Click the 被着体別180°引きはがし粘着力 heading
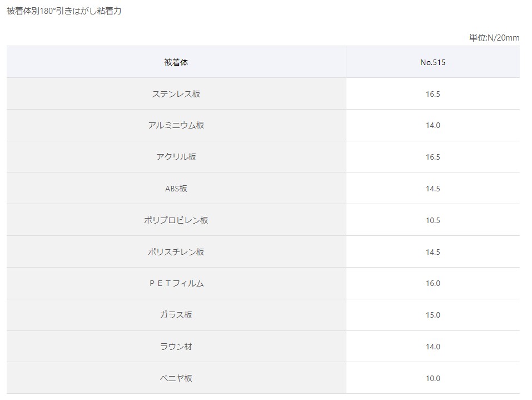Viewport: 532px width, 400px height. (x=64, y=11)
